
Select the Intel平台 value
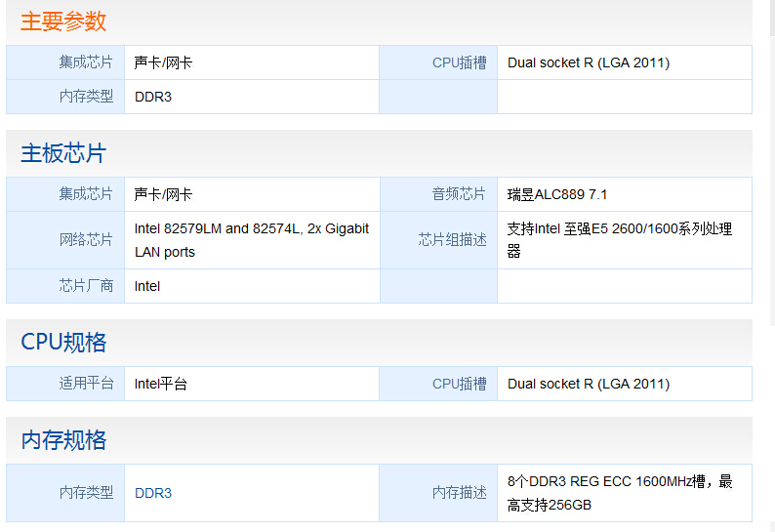pos(161,384)
